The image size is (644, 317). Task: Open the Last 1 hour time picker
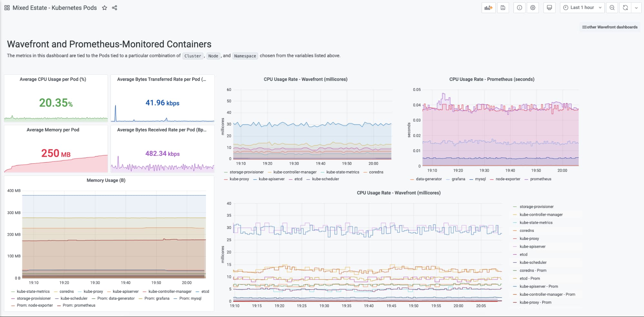(x=582, y=8)
